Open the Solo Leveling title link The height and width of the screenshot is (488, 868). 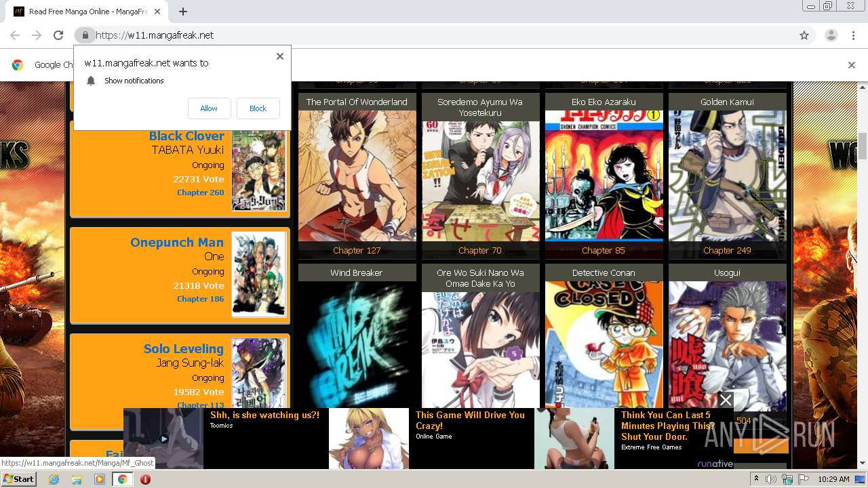(183, 348)
